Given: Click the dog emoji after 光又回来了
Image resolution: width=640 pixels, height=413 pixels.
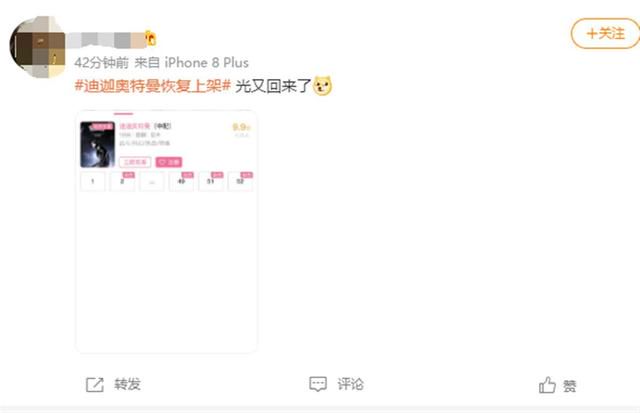Looking at the screenshot, I should pos(322,86).
